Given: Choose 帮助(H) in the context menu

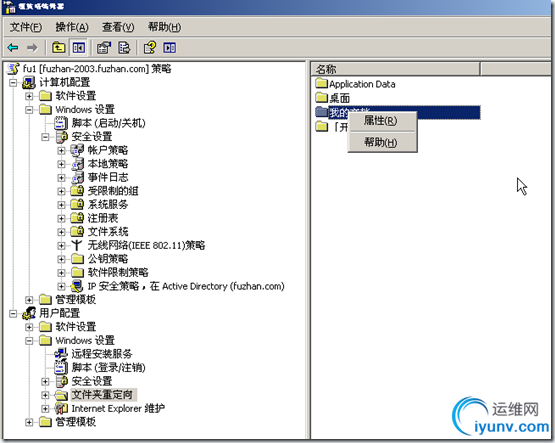Looking at the screenshot, I should [x=382, y=142].
